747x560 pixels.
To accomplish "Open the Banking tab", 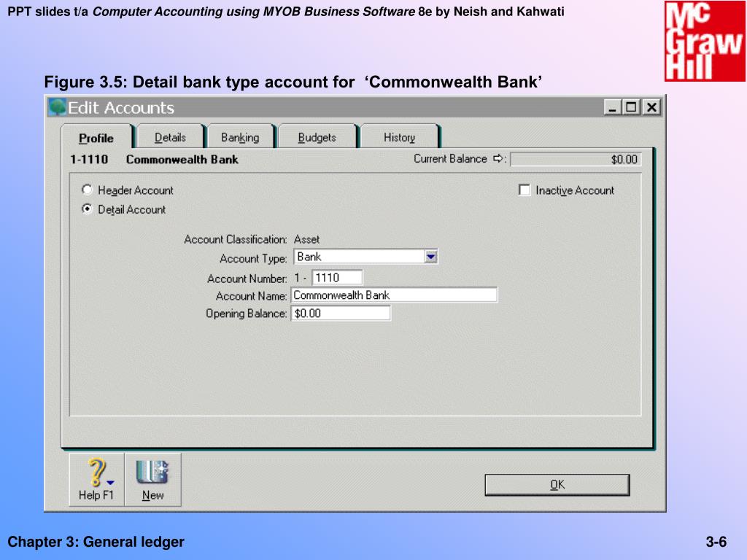I will [240, 138].
